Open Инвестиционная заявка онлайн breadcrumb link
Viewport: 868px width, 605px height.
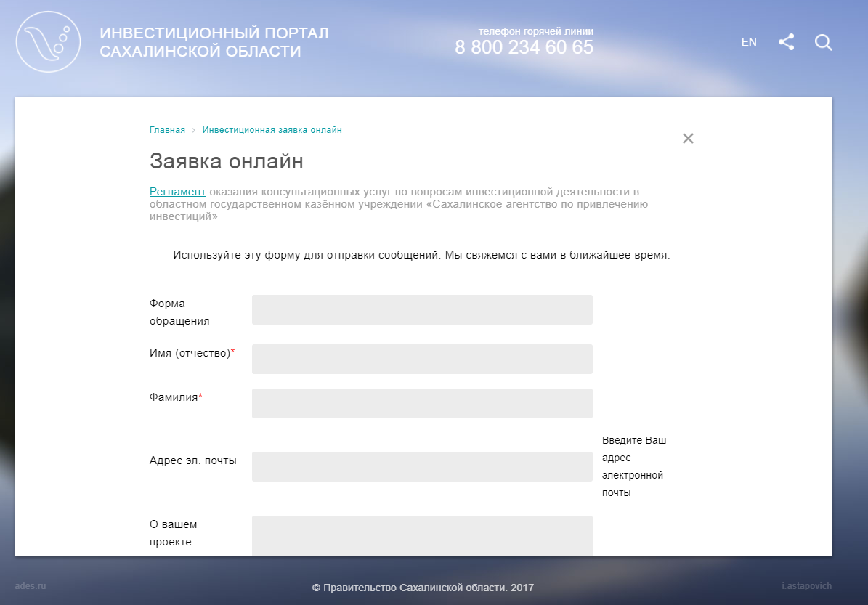tap(272, 129)
